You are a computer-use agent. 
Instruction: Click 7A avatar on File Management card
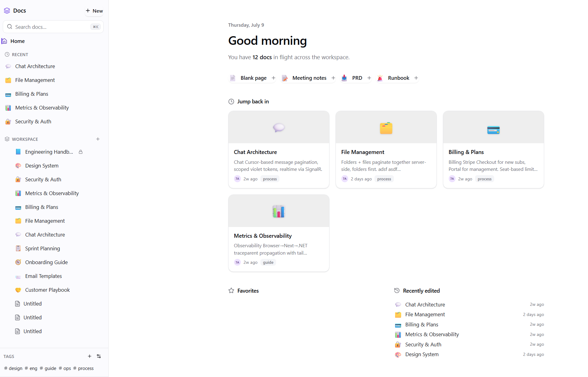(x=345, y=179)
